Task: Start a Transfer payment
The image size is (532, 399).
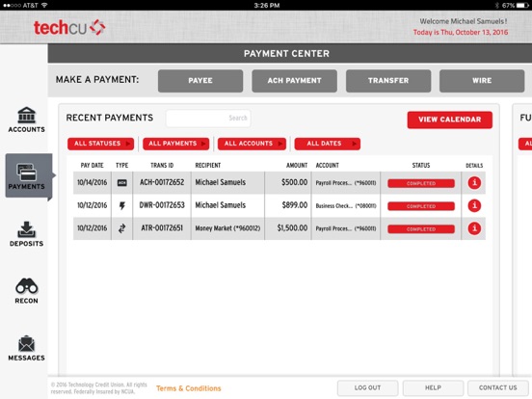Action: [x=388, y=81]
